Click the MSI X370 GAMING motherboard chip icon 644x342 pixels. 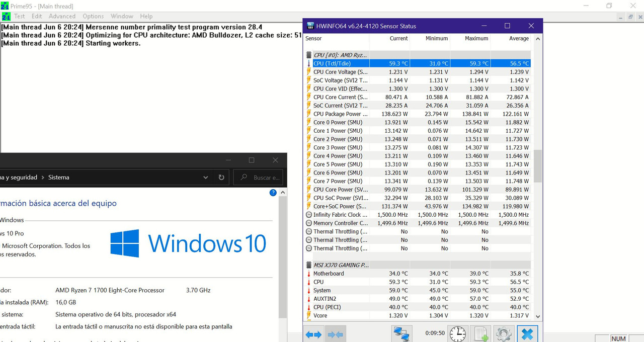[309, 265]
